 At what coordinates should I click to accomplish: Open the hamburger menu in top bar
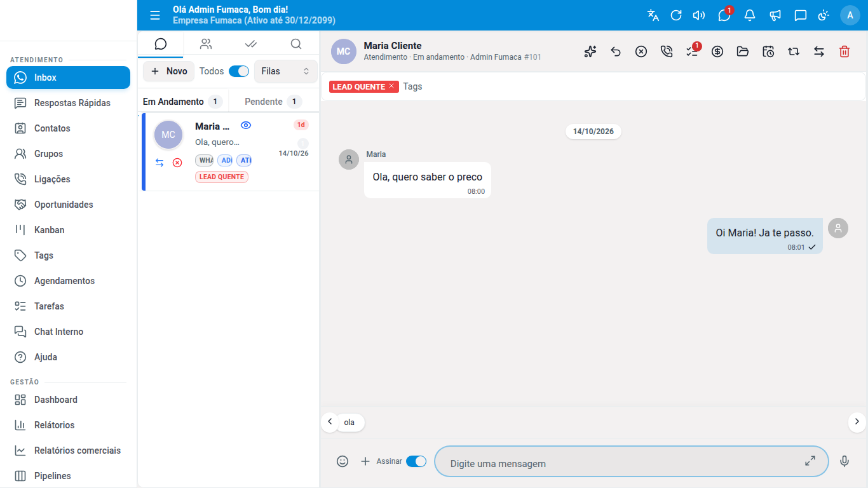(x=155, y=15)
